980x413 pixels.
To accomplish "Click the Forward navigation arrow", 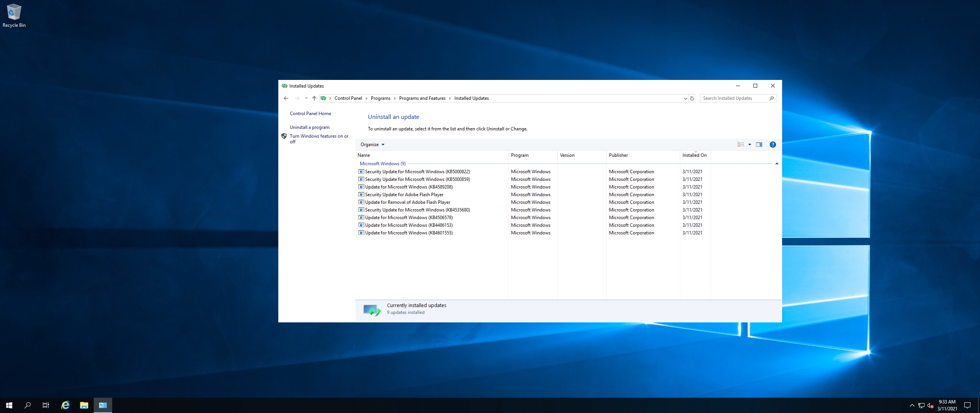I will click(x=297, y=98).
